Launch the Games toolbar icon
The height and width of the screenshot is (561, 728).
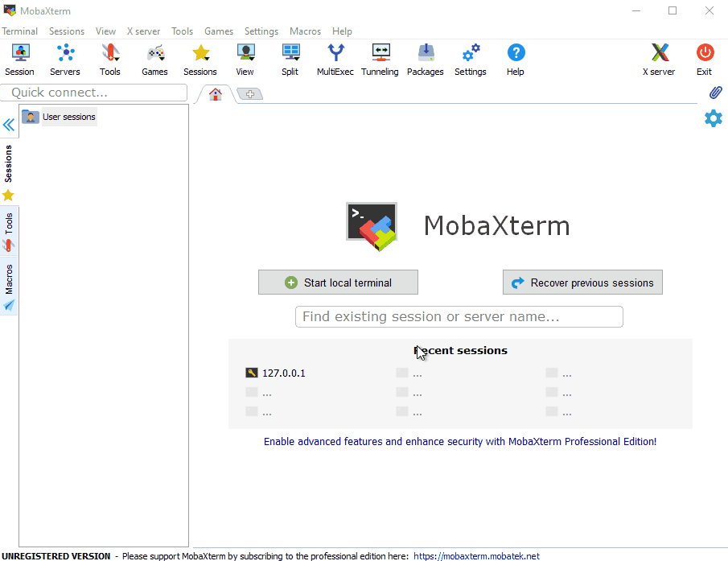point(154,60)
